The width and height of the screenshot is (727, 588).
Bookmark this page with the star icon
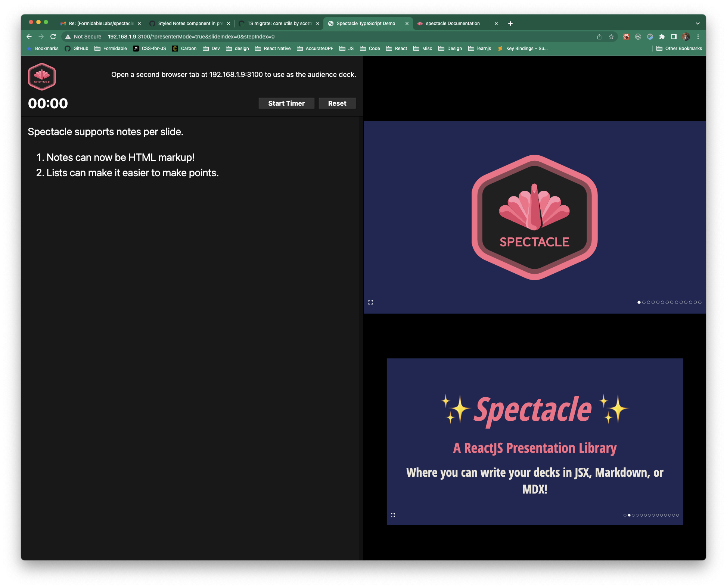(611, 37)
